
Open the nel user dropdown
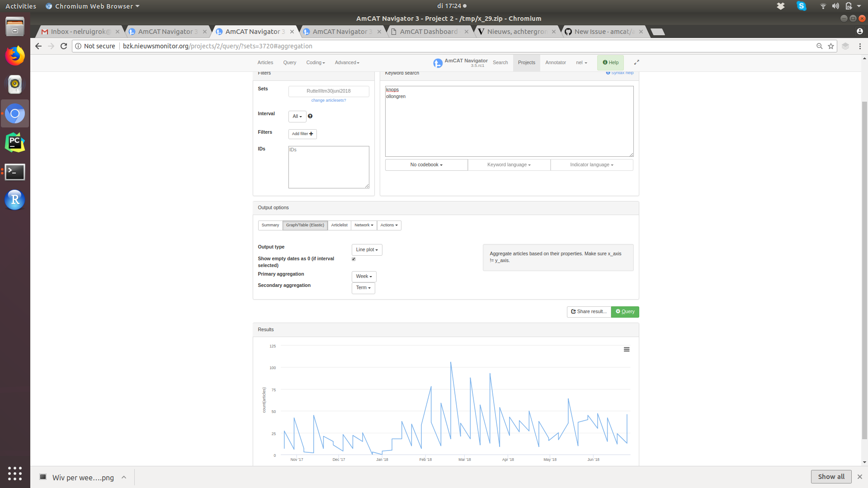(x=581, y=63)
